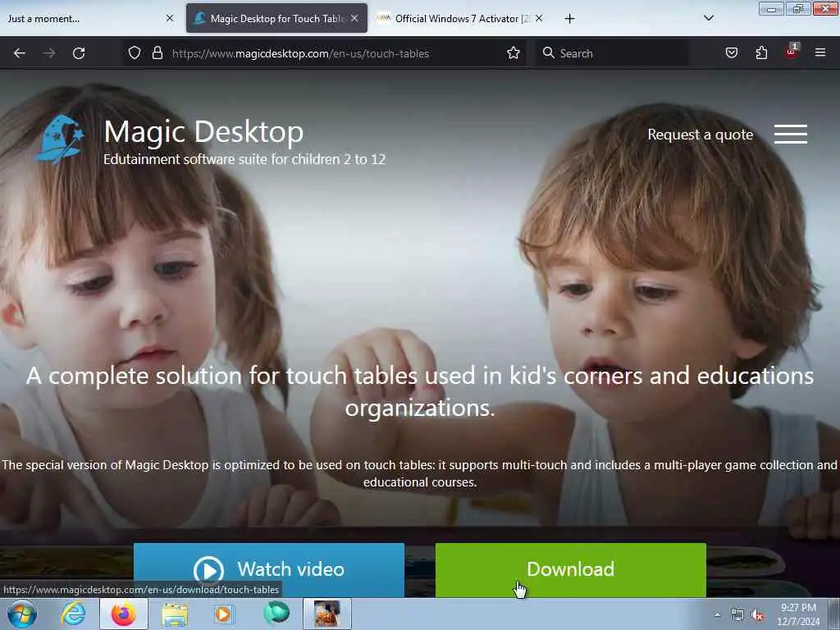Bookmark this page with the star
The height and width of the screenshot is (630, 840).
[x=514, y=53]
